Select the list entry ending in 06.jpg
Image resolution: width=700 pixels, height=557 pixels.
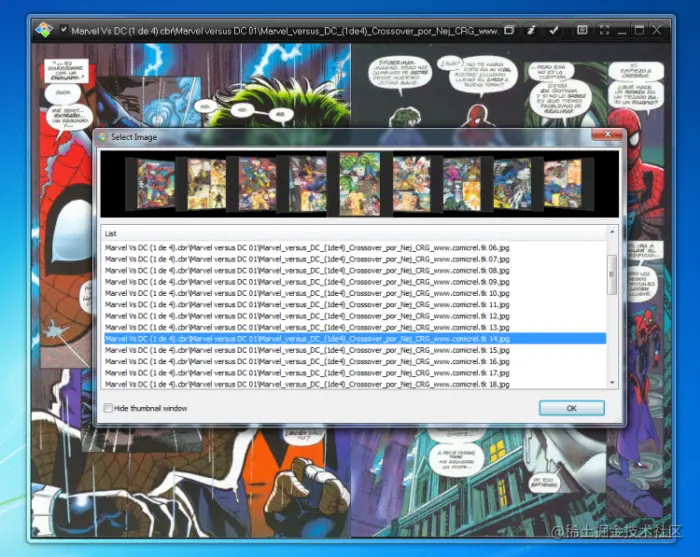tap(354, 248)
